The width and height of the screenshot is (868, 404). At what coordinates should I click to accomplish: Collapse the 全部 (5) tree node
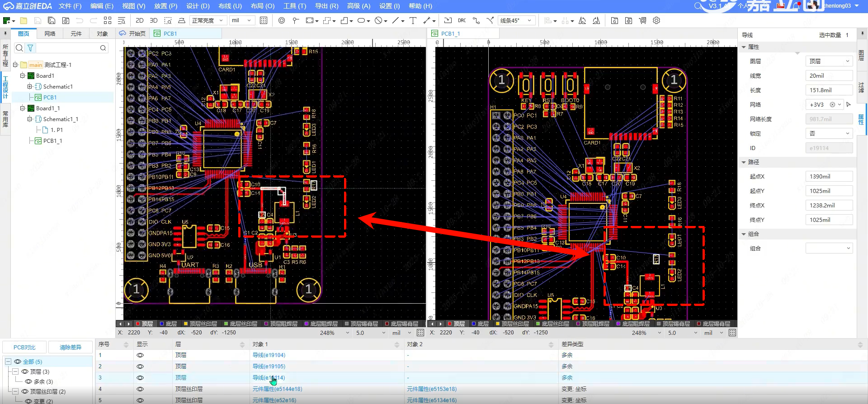tap(8, 362)
